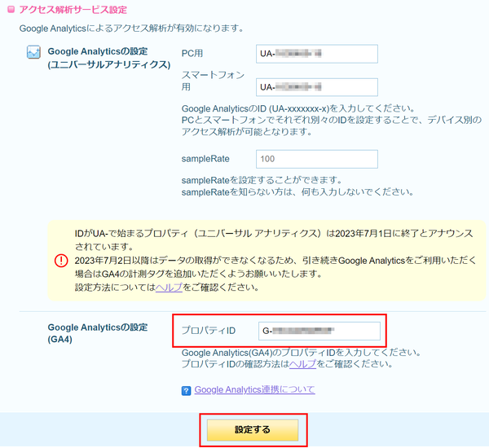The image size is (489, 448).
Task: Focus the PC用 UA tracking ID field
Action: (317, 54)
